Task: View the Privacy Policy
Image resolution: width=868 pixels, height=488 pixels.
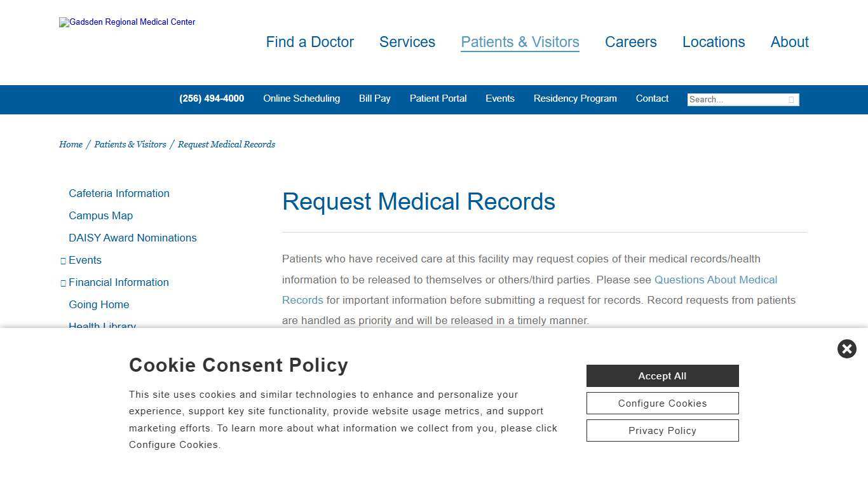Action: pos(662,430)
